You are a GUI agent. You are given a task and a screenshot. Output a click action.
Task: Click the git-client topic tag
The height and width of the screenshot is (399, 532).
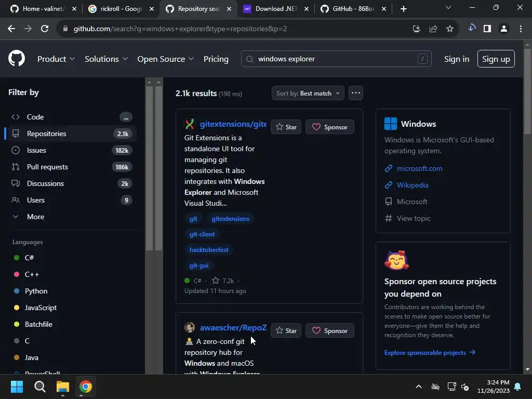pos(202,234)
